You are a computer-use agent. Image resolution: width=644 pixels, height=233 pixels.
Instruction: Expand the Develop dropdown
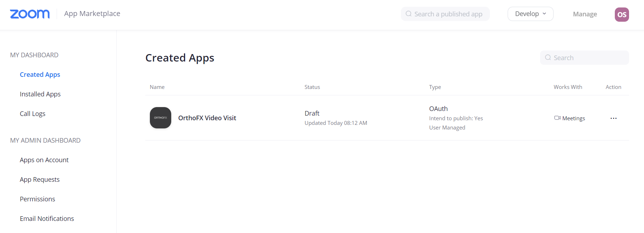(530, 14)
